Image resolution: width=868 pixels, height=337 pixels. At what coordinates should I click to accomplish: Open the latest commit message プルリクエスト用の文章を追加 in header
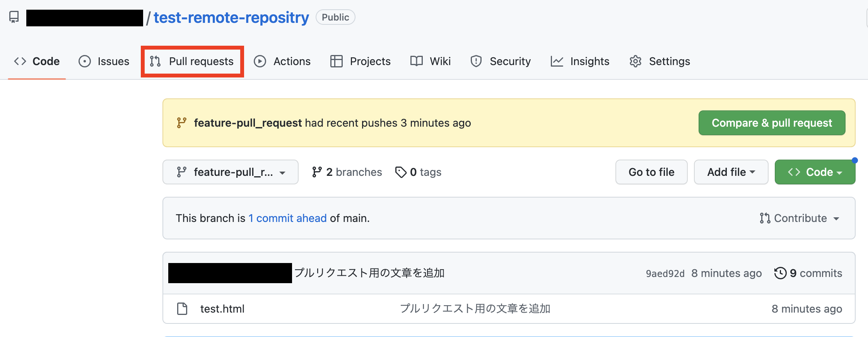[x=370, y=273]
